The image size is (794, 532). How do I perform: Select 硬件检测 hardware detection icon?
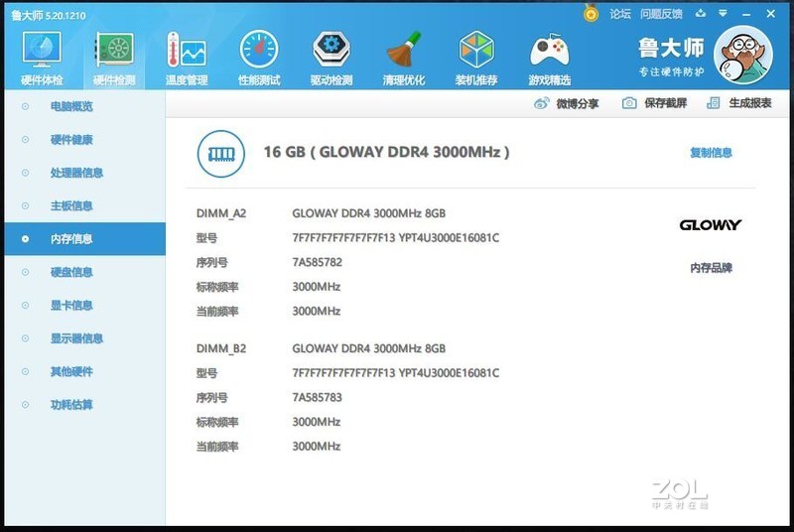coord(114,51)
